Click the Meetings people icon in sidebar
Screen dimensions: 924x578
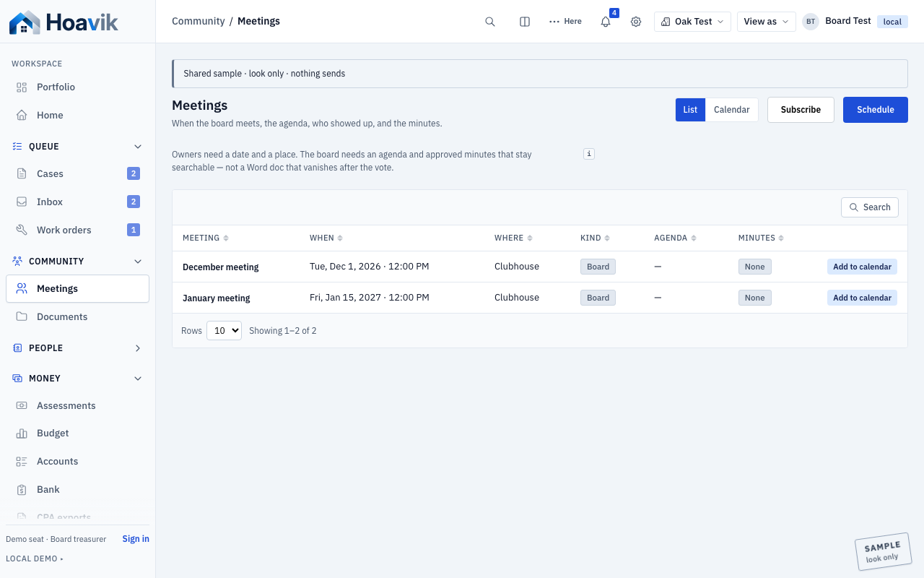click(22, 289)
